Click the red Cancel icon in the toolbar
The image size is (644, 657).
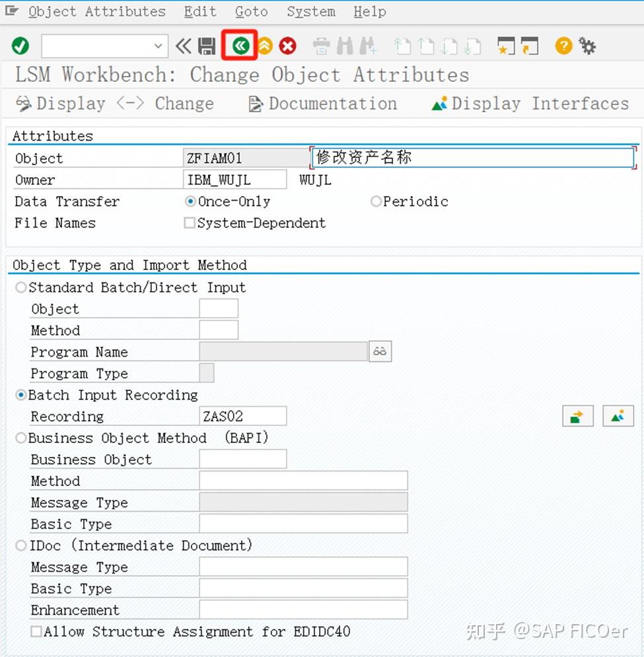coord(287,46)
